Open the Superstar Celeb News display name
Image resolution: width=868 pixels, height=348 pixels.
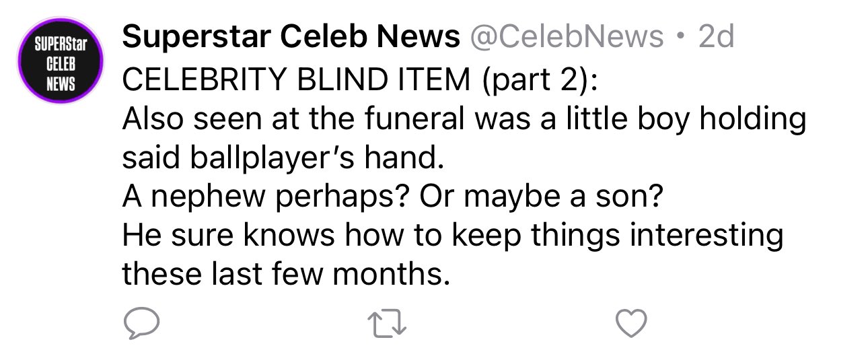(291, 38)
